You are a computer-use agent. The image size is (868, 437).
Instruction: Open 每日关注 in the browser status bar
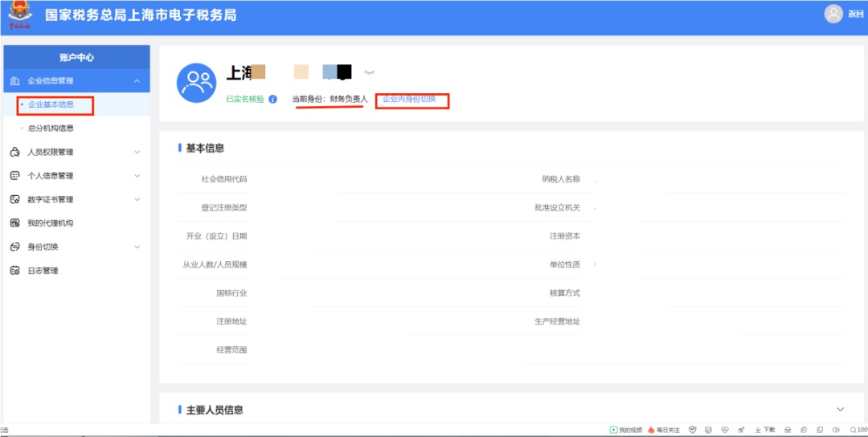pos(664,430)
